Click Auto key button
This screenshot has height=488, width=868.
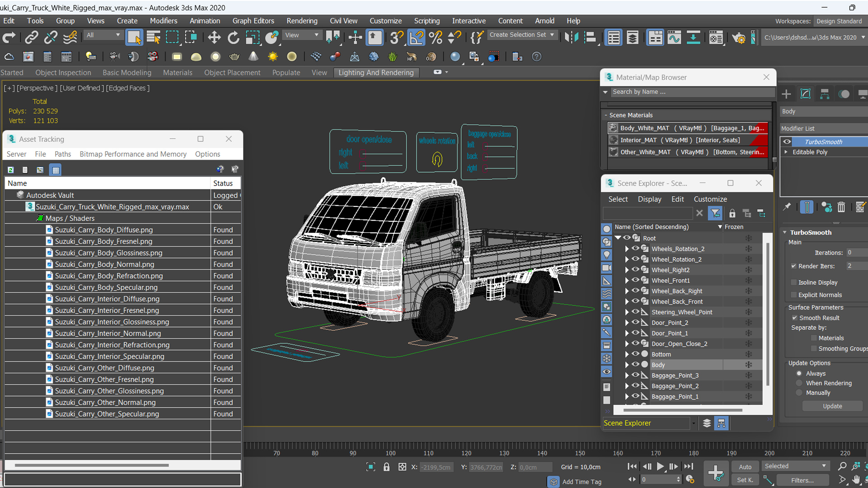(x=745, y=467)
